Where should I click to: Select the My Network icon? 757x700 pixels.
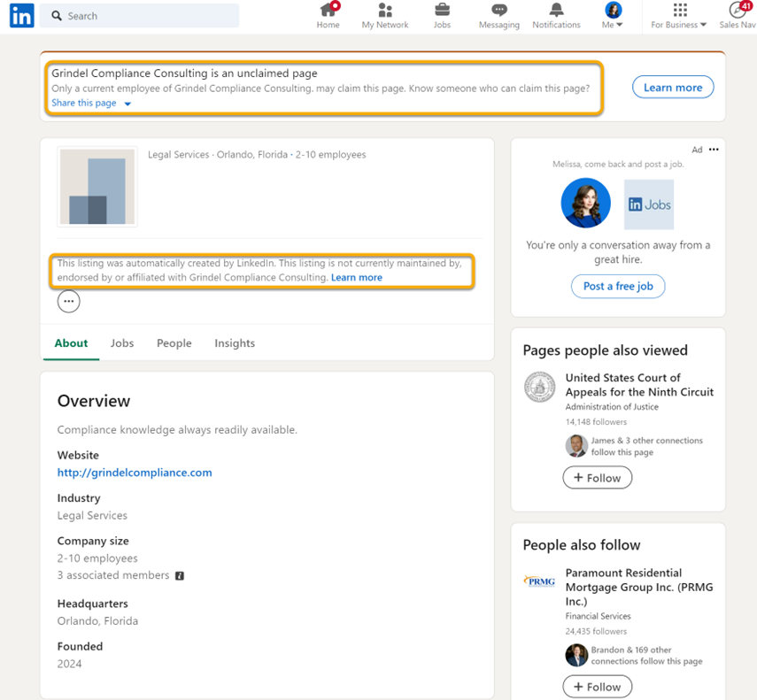[384, 16]
